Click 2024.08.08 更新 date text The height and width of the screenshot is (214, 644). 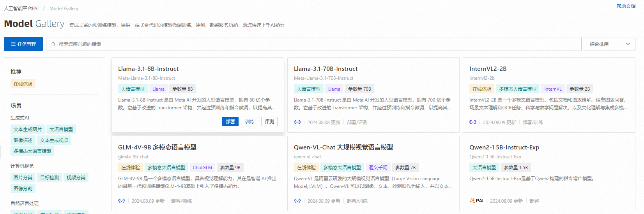coord(324,122)
